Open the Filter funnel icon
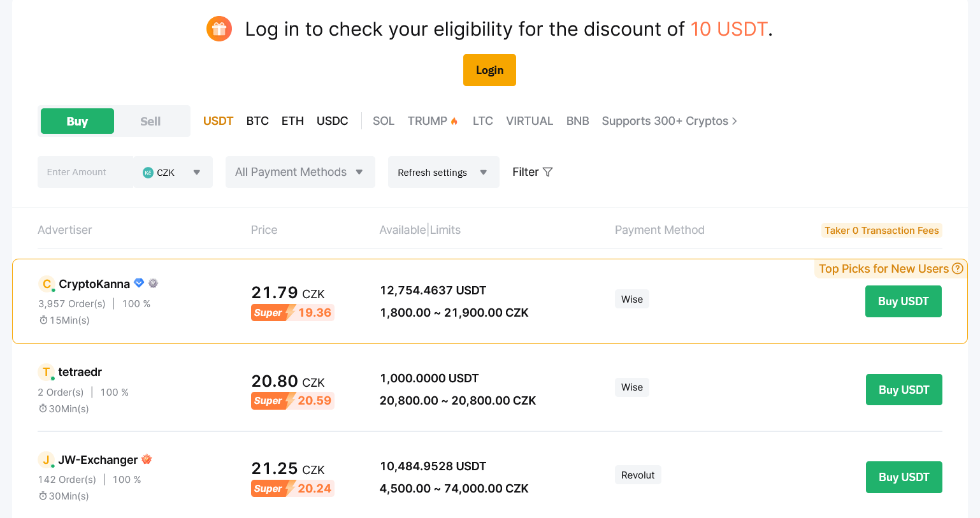Screen dimensions: 980x518 (548, 171)
